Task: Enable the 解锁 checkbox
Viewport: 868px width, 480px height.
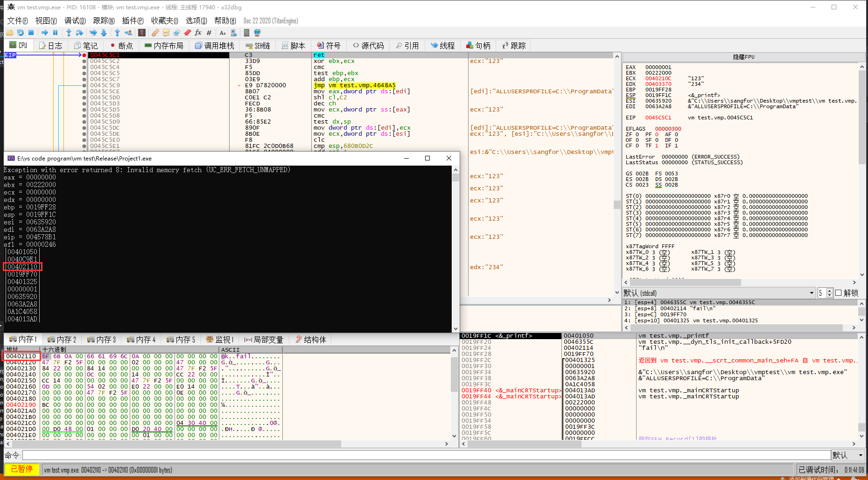Action: [x=838, y=293]
